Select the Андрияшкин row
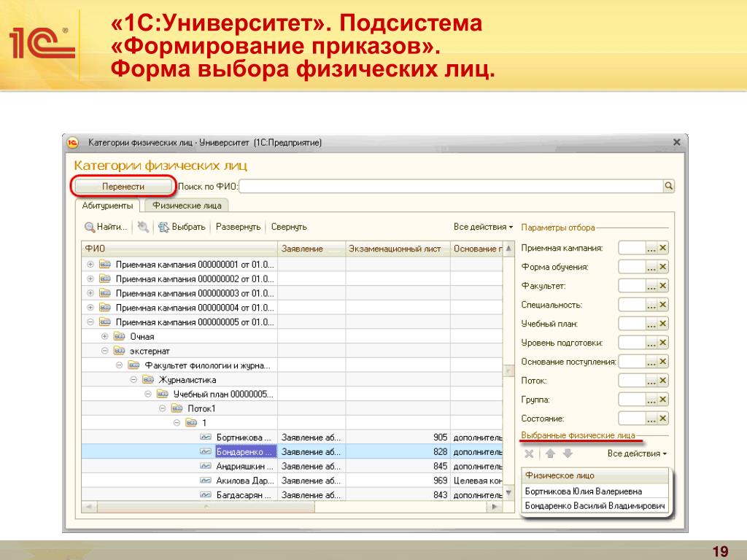The image size is (747, 560). [292, 466]
